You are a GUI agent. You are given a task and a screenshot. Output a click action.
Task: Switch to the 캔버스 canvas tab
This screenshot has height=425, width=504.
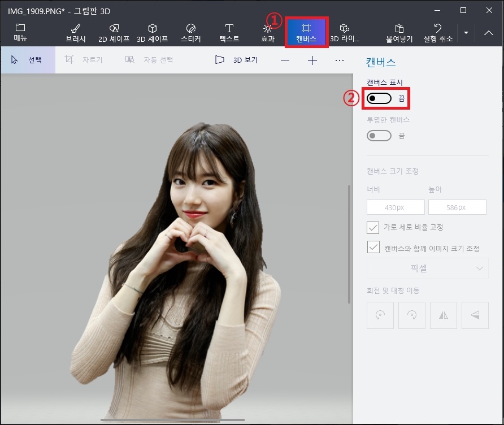306,32
